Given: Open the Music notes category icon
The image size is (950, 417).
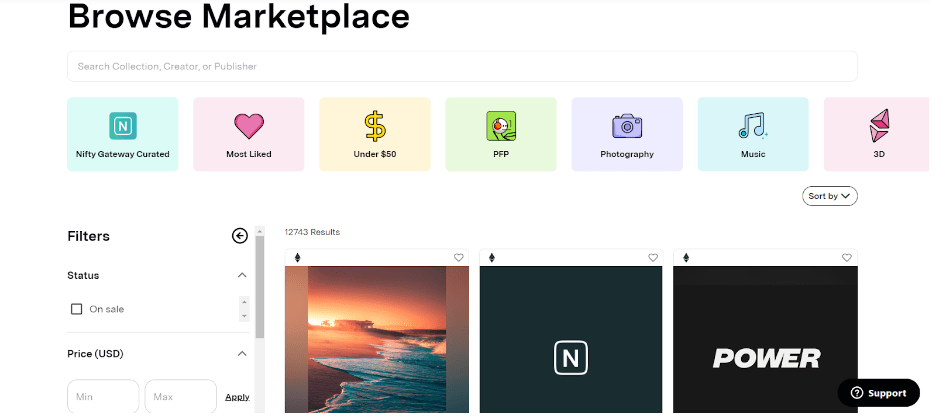Looking at the screenshot, I should [753, 125].
